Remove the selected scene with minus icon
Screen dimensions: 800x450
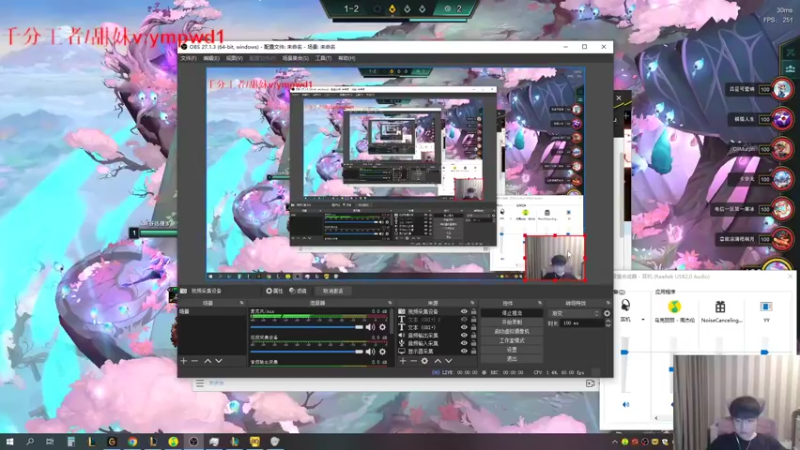[194, 361]
